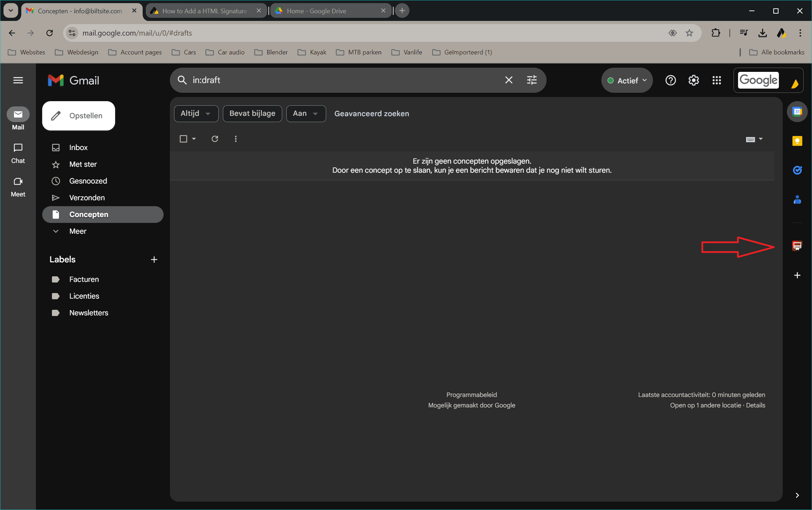Image resolution: width=812 pixels, height=510 pixels.
Task: Click the three-dot more options icon
Action: (x=235, y=139)
